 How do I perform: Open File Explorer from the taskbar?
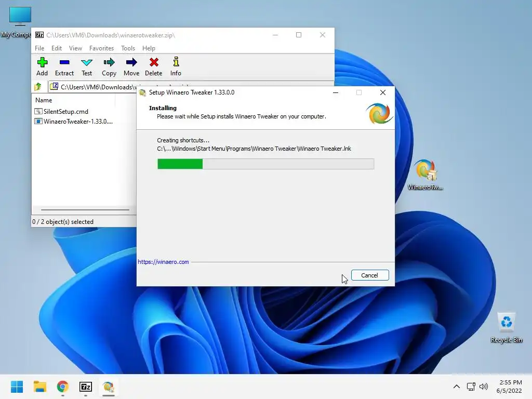(x=39, y=387)
